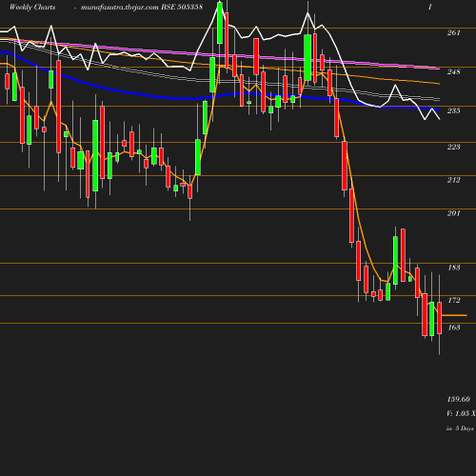Click the 201 price axis label
This screenshot has width=476, height=476.
(x=453, y=213)
